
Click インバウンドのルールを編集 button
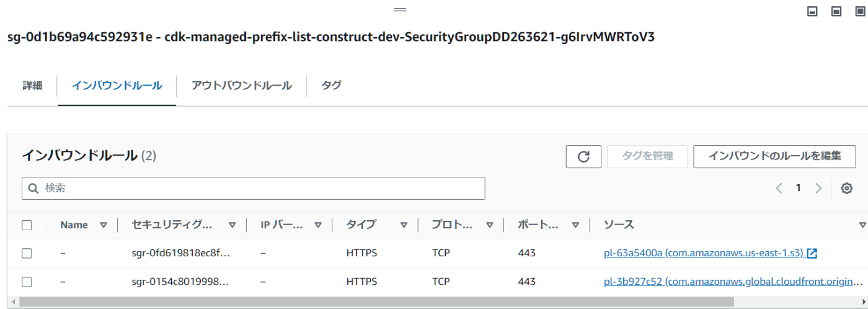774,156
